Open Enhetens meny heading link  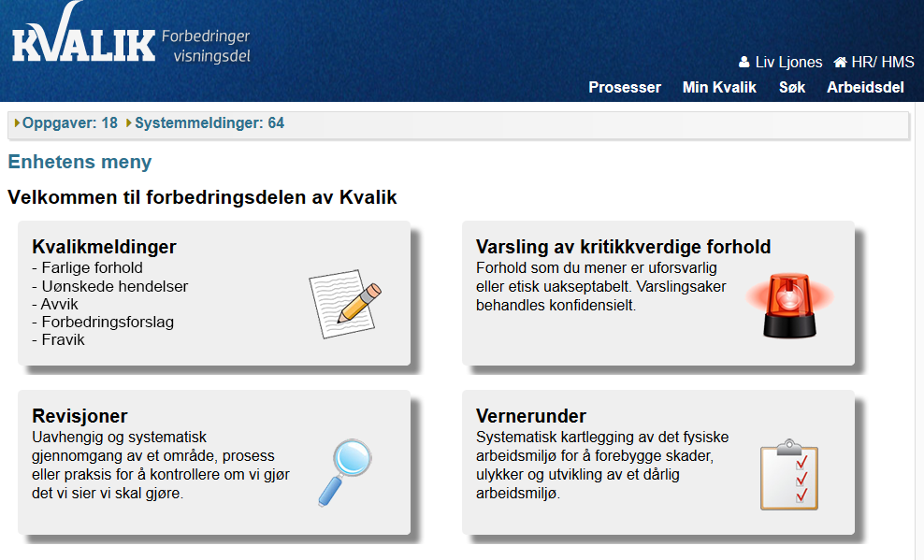tap(79, 162)
